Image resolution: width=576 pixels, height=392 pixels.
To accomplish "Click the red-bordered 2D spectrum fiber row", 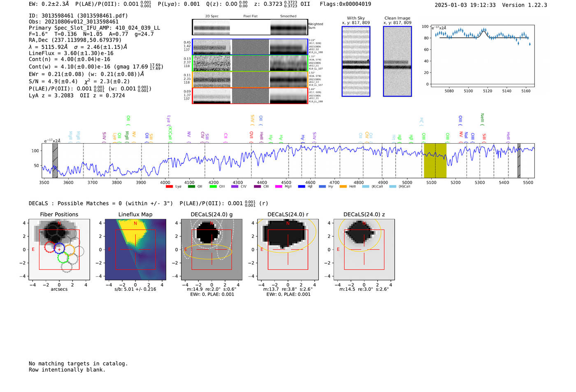I will (250, 95).
